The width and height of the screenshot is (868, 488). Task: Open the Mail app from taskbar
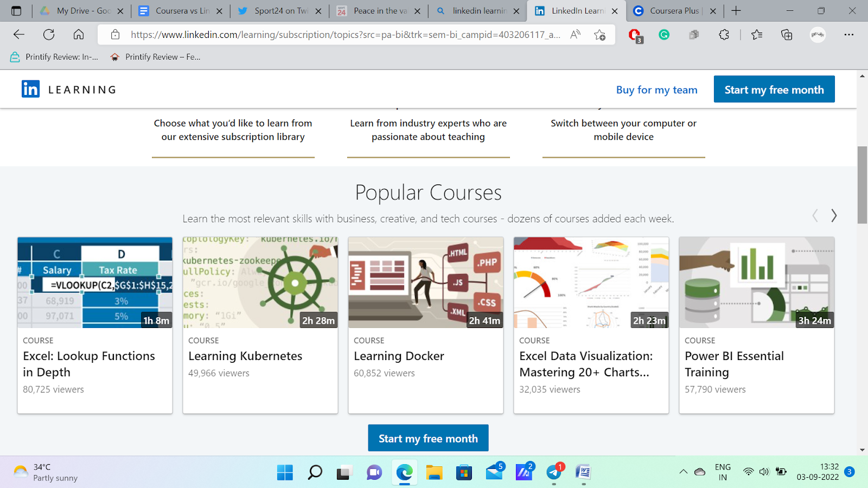point(494,472)
